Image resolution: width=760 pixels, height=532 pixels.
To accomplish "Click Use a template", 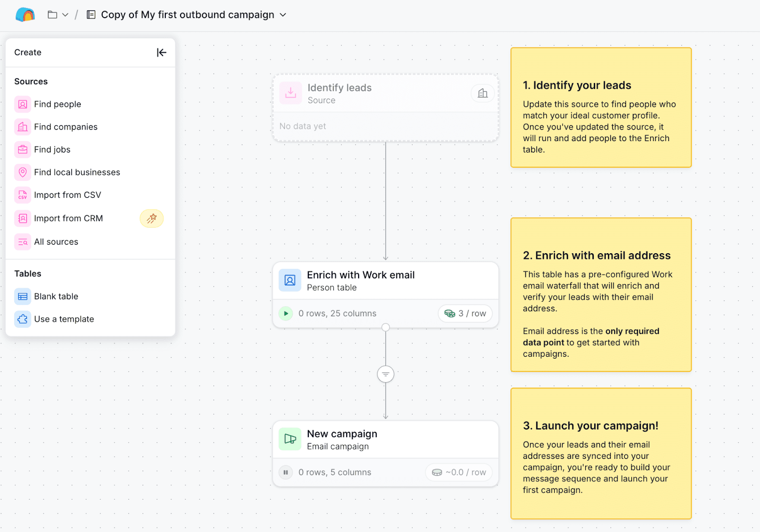I will click(64, 319).
